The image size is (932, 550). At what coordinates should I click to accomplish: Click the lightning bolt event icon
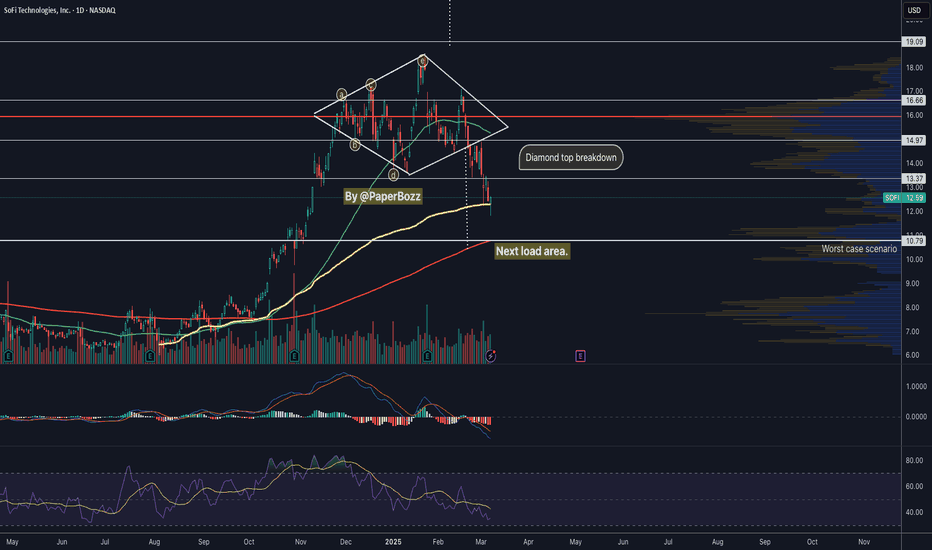pyautogui.click(x=490, y=356)
